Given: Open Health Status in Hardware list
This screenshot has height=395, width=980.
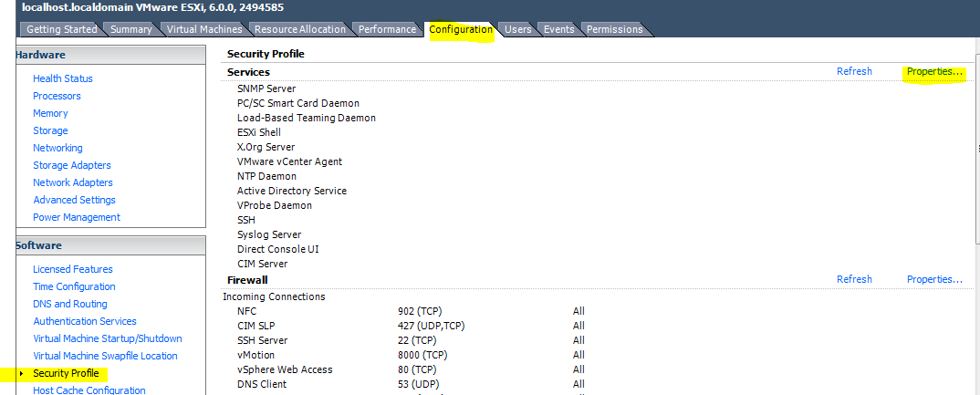Looking at the screenshot, I should point(62,78).
